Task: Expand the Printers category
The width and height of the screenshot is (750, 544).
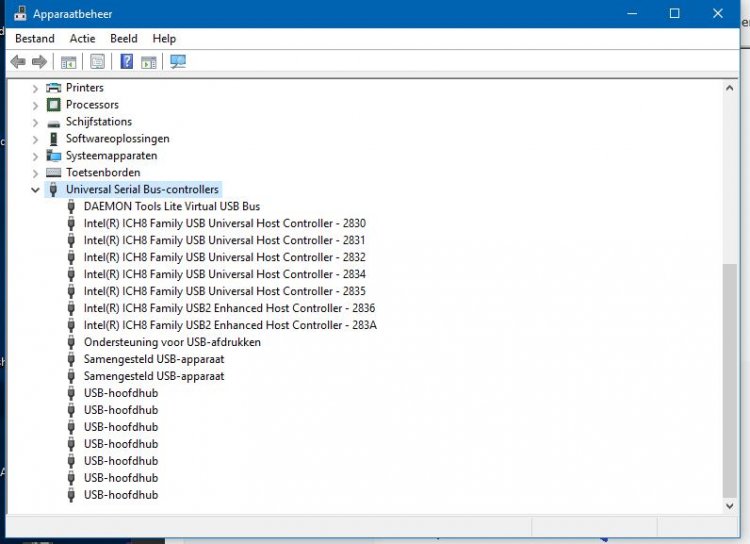Action: click(x=36, y=88)
